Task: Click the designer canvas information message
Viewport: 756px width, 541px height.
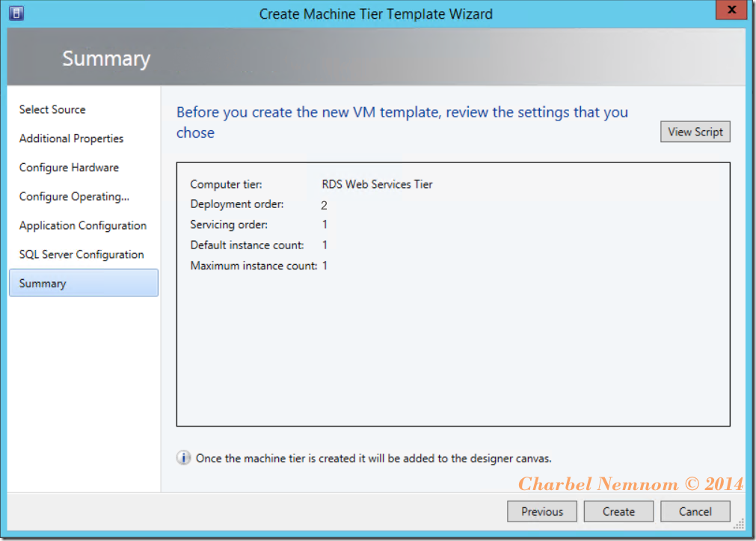Action: tap(374, 458)
